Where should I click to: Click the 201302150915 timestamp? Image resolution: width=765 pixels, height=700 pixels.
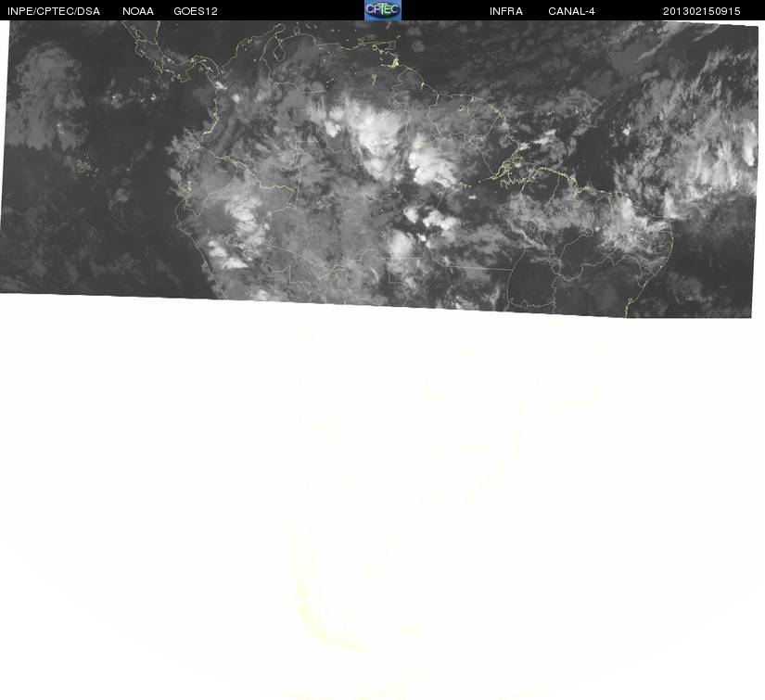click(x=702, y=11)
